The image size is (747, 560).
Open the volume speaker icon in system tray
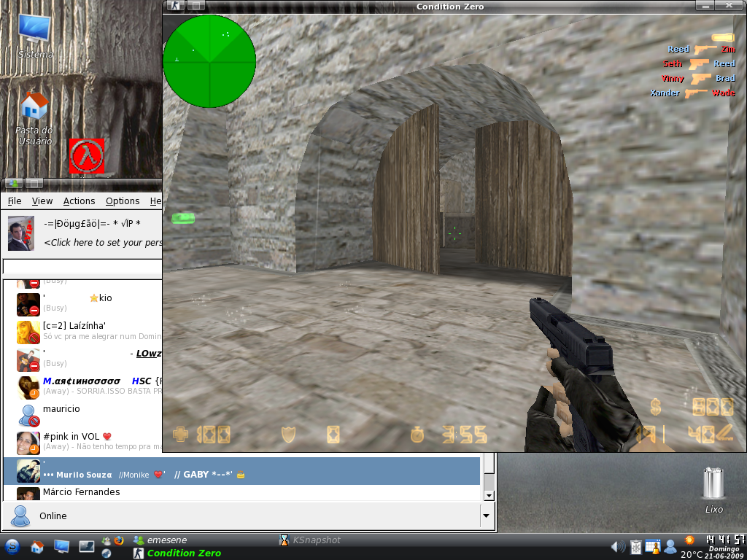pos(618,547)
